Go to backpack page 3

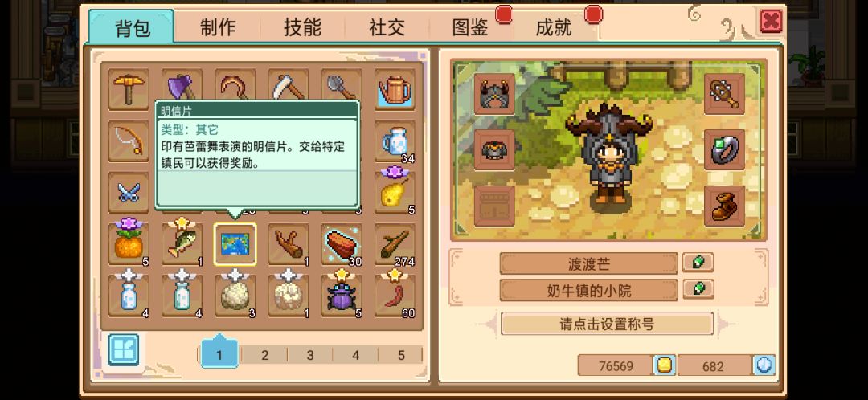(310, 355)
